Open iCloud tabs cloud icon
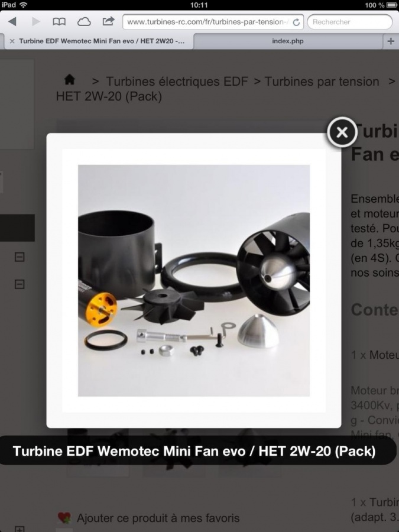 pos(84,22)
